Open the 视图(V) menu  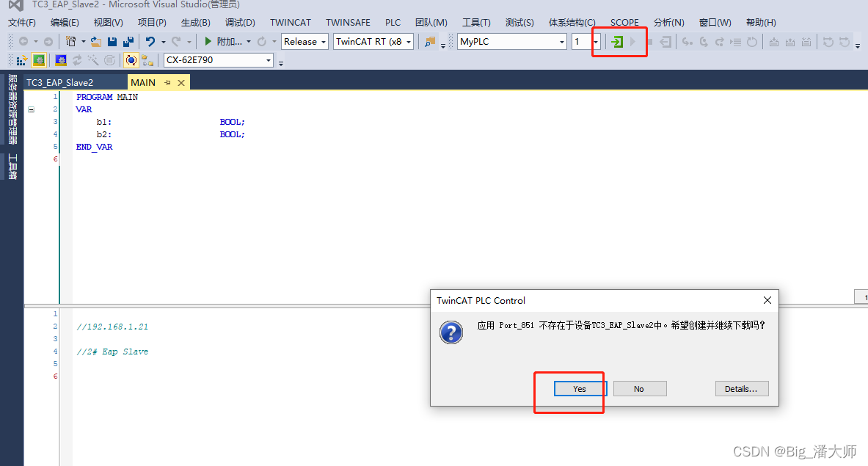108,23
